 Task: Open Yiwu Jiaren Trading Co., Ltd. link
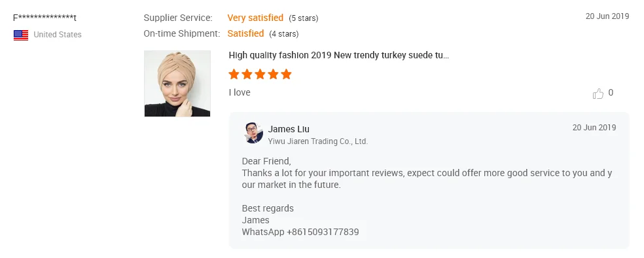coord(318,141)
